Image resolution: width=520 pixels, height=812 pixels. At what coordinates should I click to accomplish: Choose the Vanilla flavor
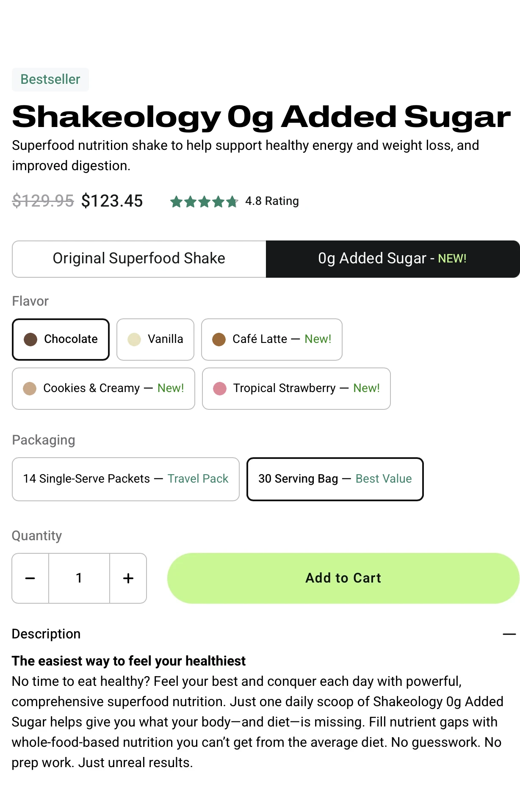click(155, 339)
